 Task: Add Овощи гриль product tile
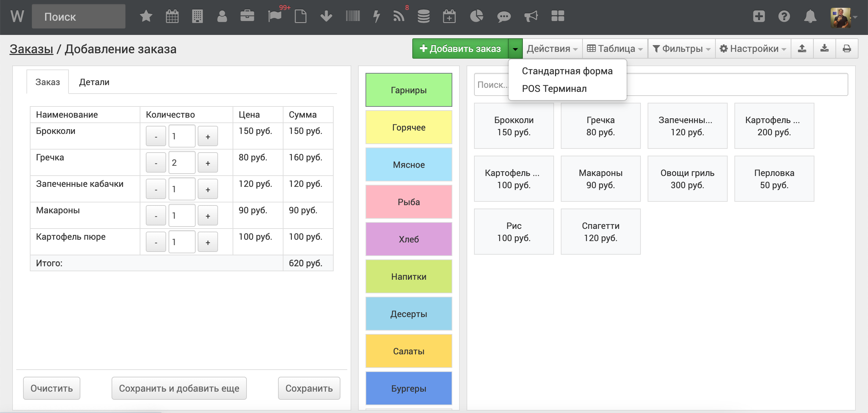tap(687, 179)
